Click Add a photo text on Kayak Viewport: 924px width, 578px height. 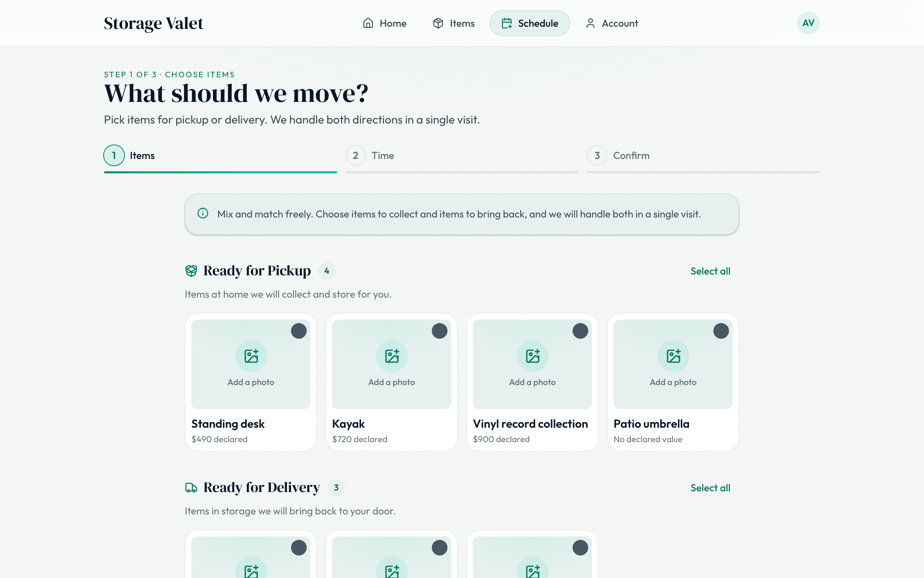click(392, 382)
